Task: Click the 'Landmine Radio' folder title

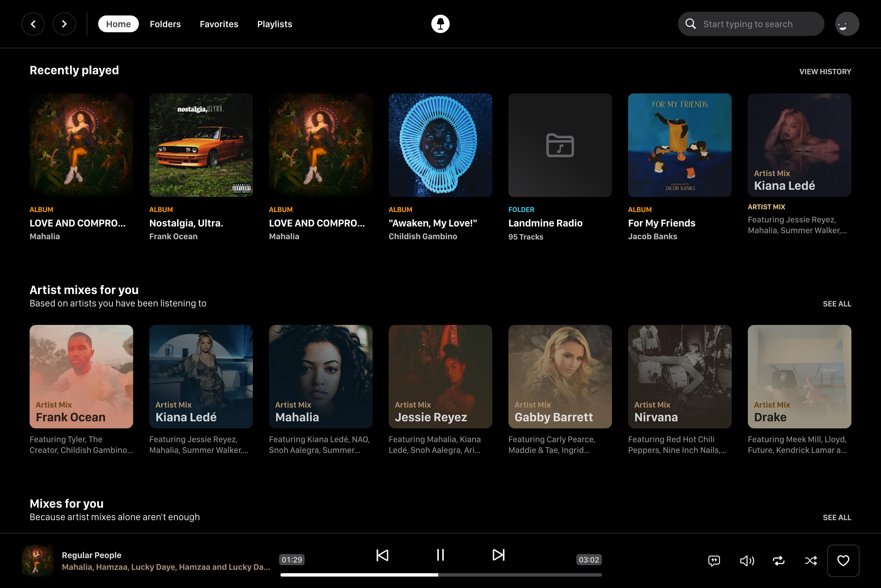Action: pyautogui.click(x=545, y=223)
